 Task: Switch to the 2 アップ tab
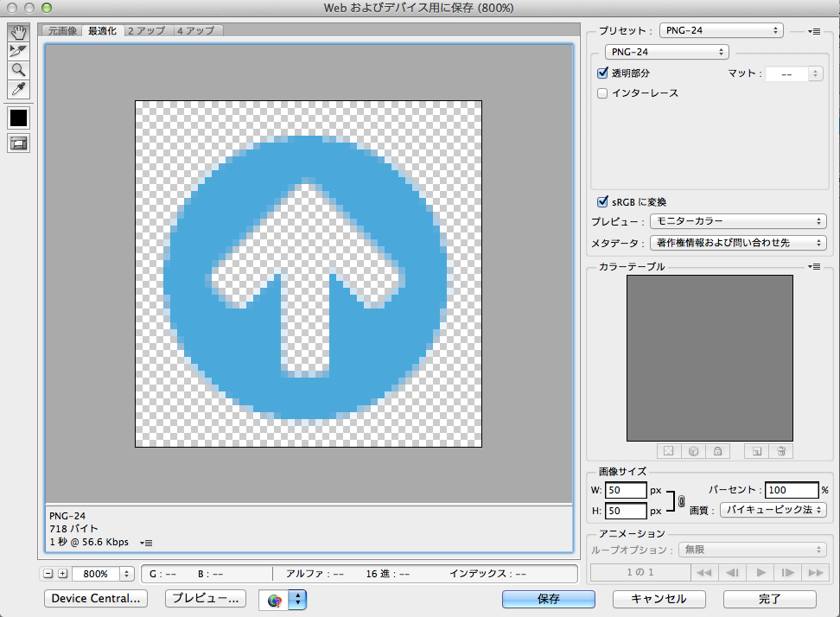coord(146,30)
